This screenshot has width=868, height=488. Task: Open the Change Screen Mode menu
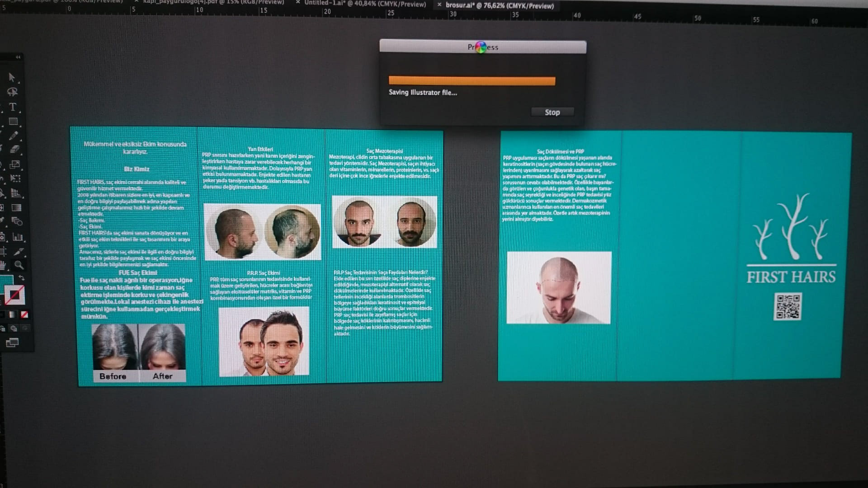coord(12,343)
